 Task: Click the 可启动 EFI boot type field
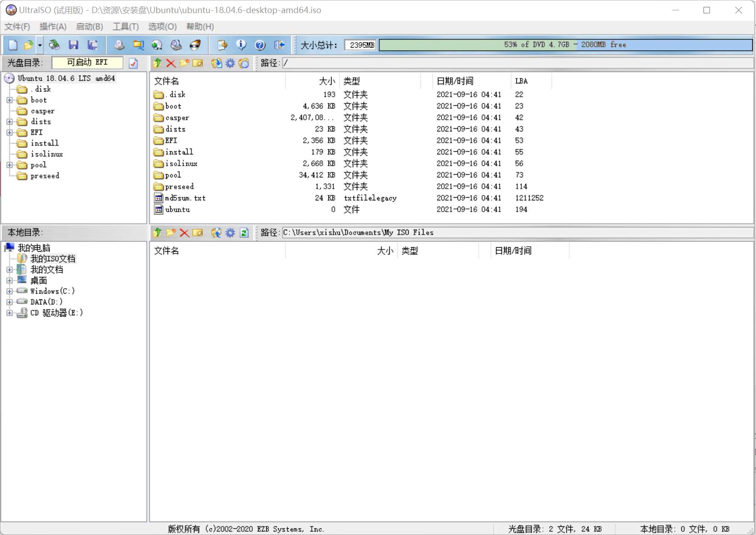pos(87,63)
